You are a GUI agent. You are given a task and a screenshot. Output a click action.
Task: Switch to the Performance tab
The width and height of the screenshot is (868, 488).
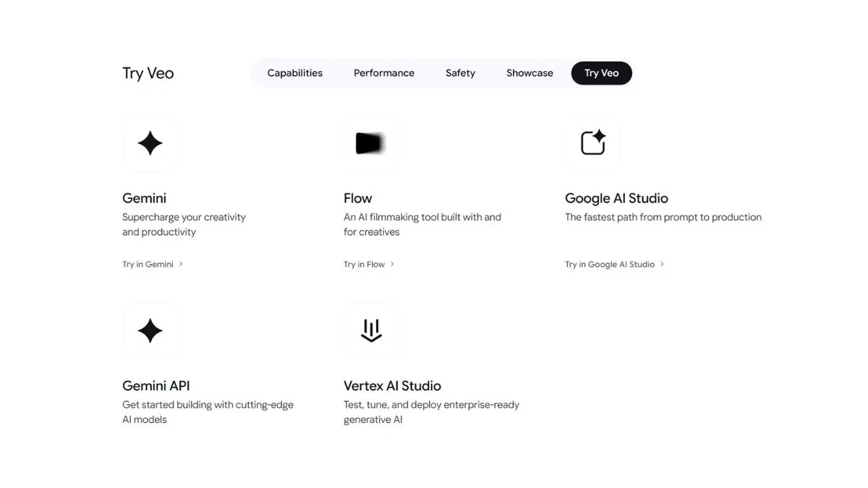coord(383,73)
